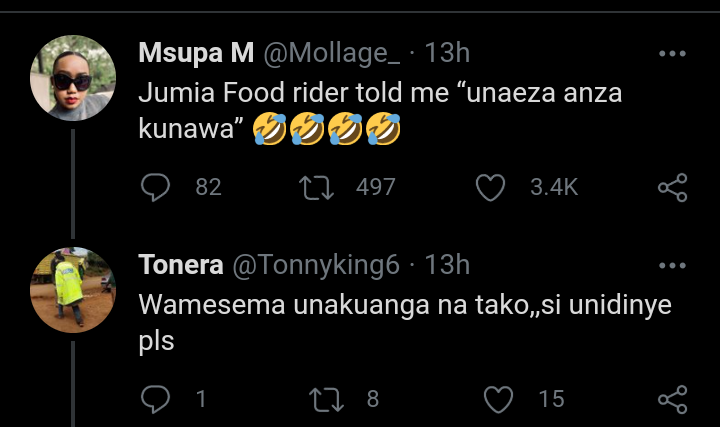Visit the @Mollage_ handle
720x427 pixels.
tap(334, 52)
